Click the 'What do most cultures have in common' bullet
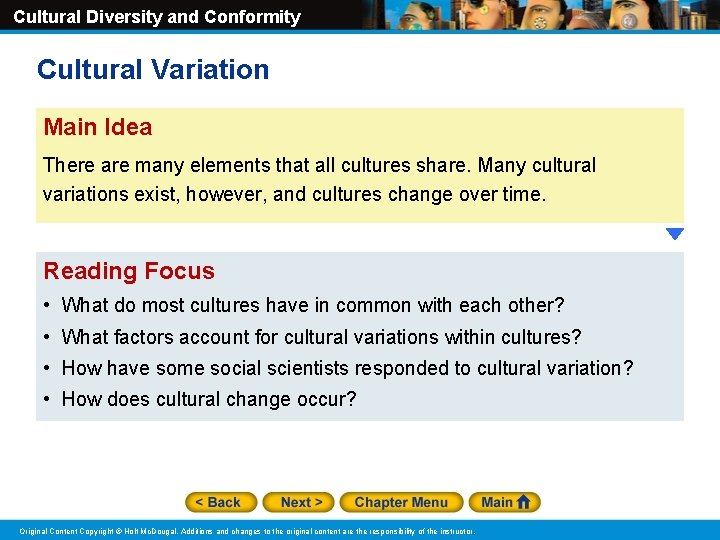Image resolution: width=720 pixels, height=540 pixels. (x=312, y=305)
